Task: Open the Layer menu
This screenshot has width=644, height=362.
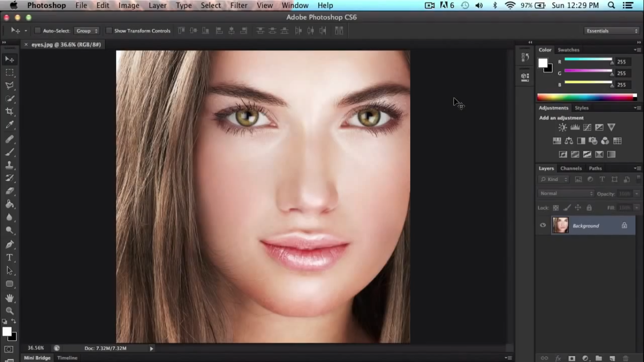Action: pyautogui.click(x=157, y=5)
